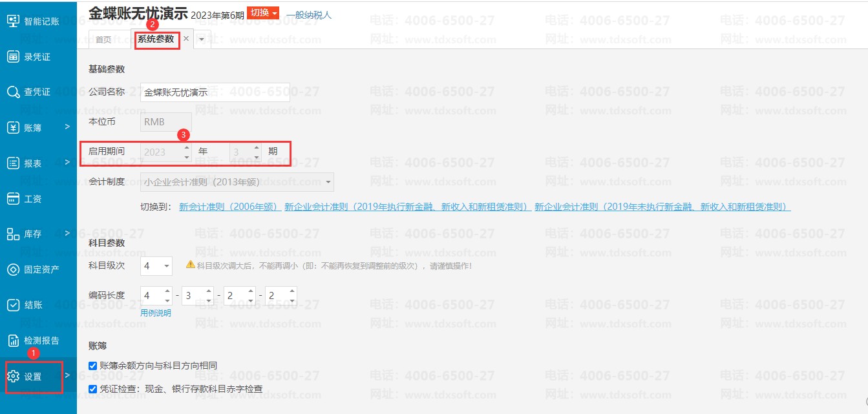
Task: Click the 2023年第6期 period text
Action: pos(218,14)
